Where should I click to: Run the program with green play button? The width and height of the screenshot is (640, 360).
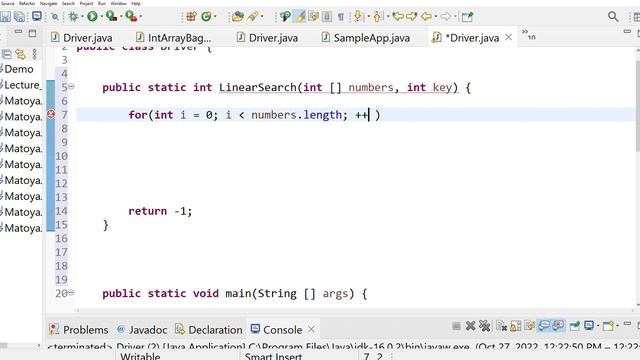tap(92, 16)
